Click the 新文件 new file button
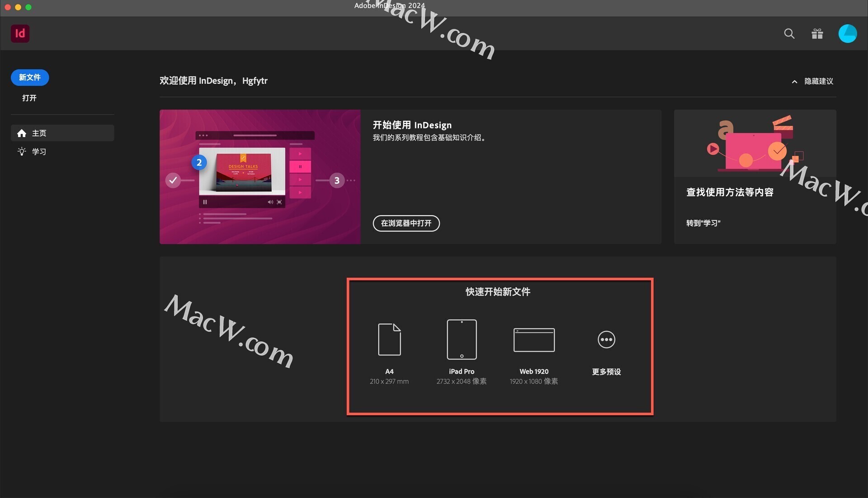Viewport: 868px width, 498px height. pos(30,77)
